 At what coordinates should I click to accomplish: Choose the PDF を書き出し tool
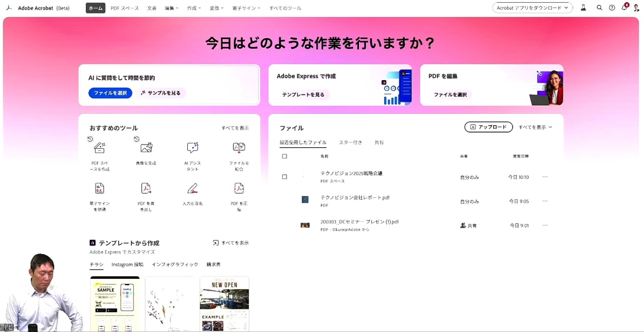[x=146, y=197]
